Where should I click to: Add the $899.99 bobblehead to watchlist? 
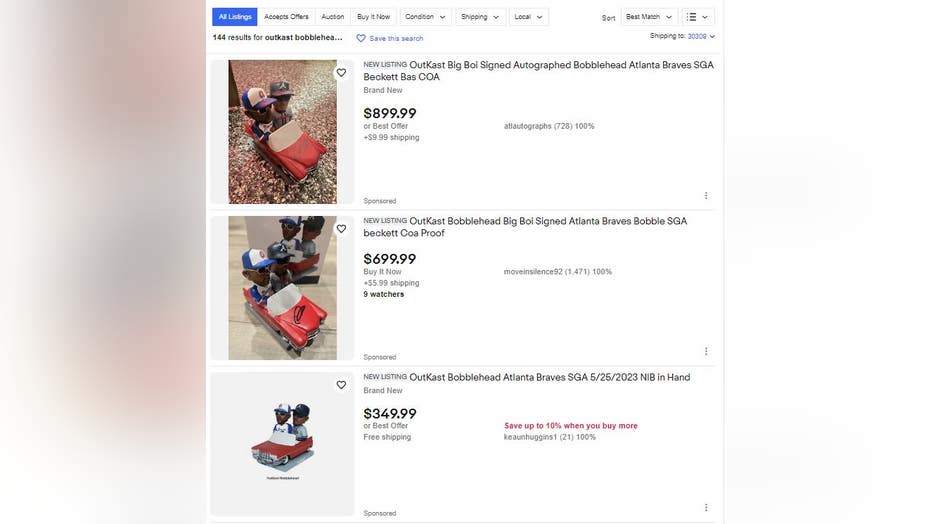tap(341, 72)
